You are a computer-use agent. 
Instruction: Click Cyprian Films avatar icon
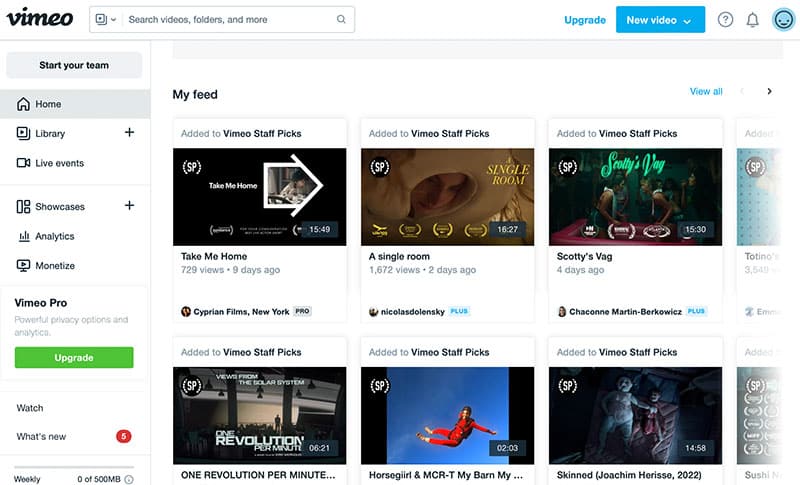[x=186, y=312]
